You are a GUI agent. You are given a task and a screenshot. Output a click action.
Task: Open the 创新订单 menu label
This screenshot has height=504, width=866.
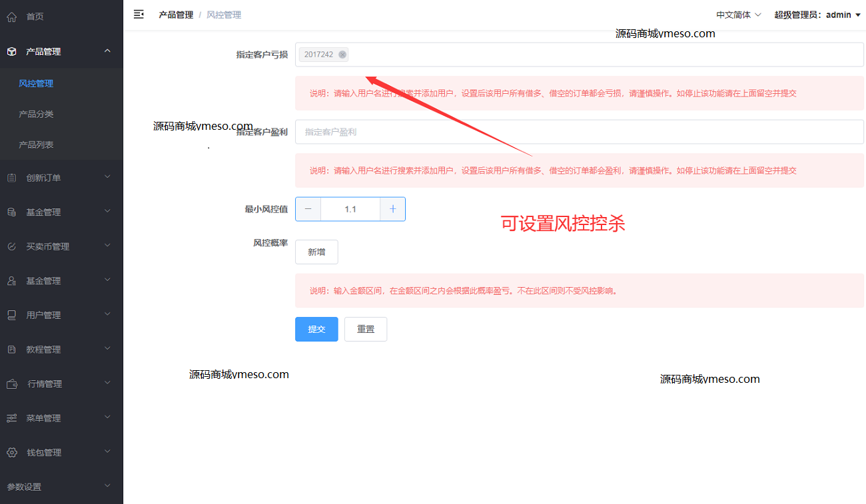click(x=43, y=178)
